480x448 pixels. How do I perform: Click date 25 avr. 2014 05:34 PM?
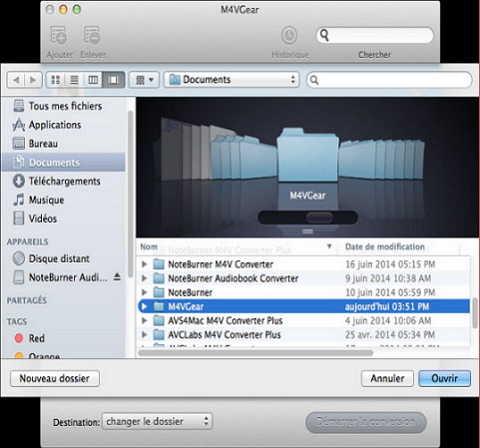click(x=390, y=334)
